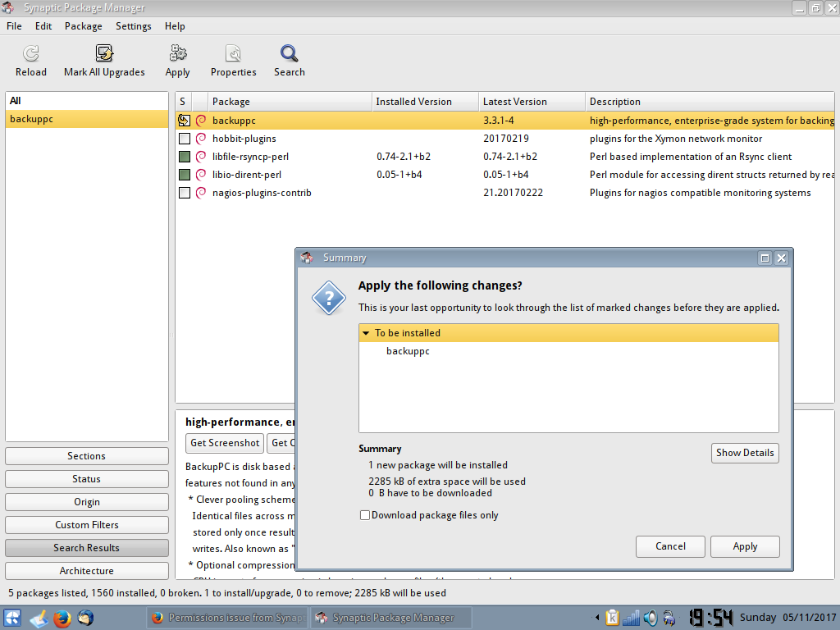The image size is (840, 630).
Task: Switch to the Architecture filter
Action: [x=87, y=571]
